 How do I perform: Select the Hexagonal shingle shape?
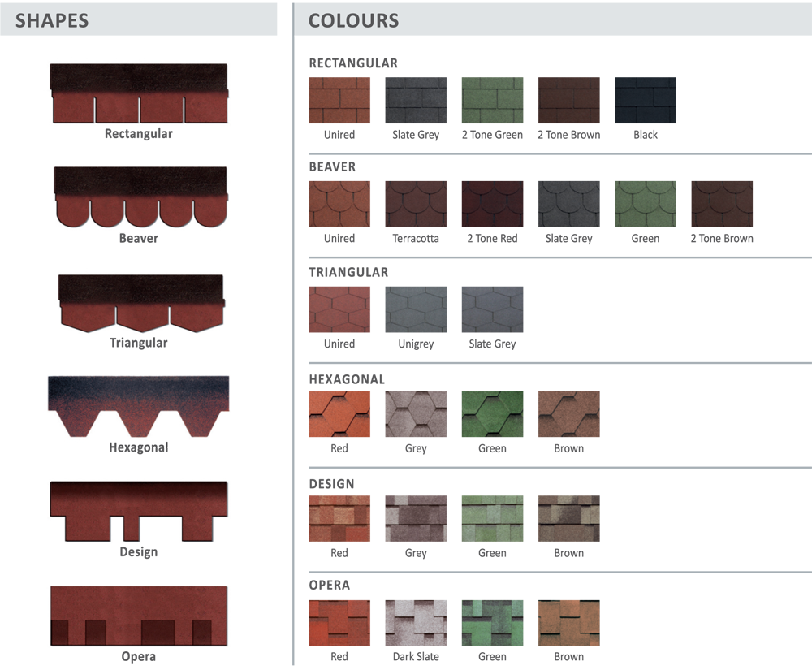point(138,406)
